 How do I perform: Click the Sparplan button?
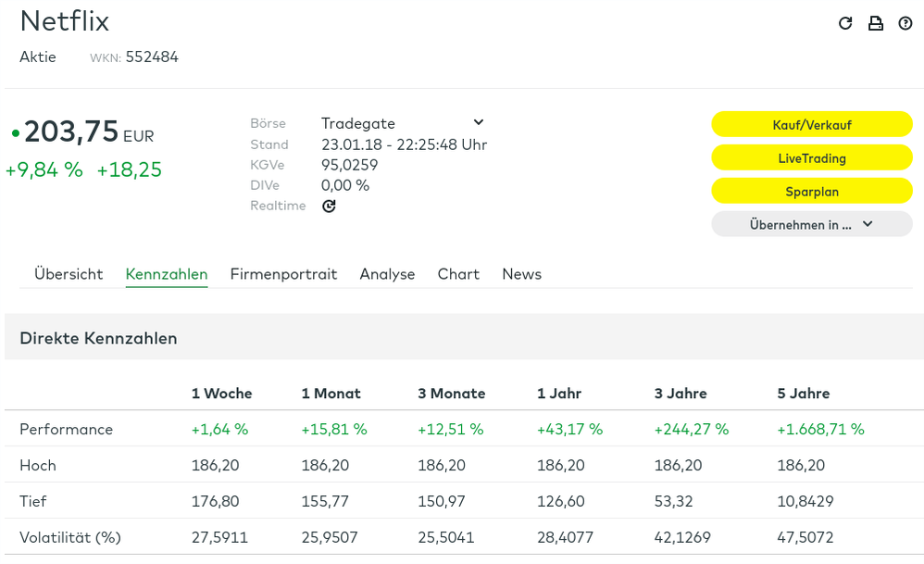tap(811, 191)
